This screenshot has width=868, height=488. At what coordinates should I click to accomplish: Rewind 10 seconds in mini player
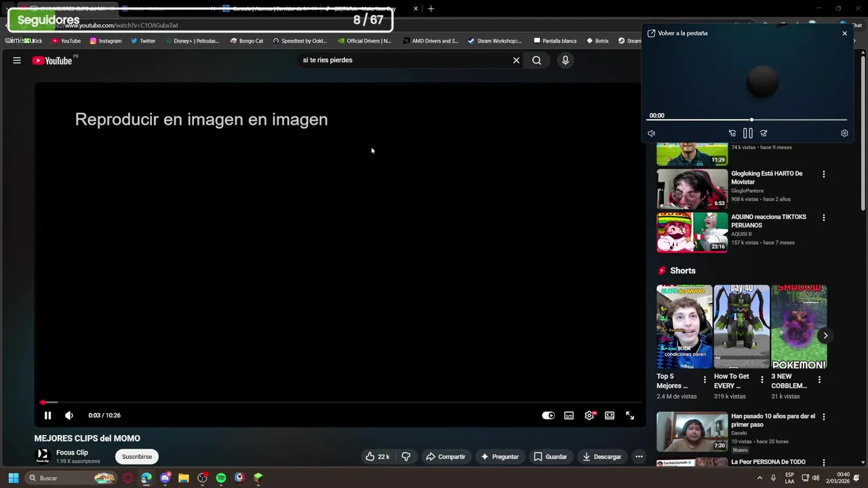coord(732,134)
